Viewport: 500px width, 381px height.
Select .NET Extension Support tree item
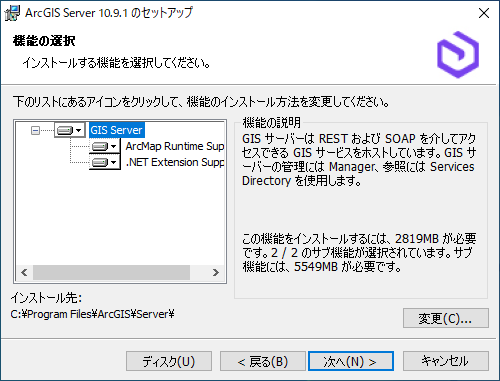175,162
